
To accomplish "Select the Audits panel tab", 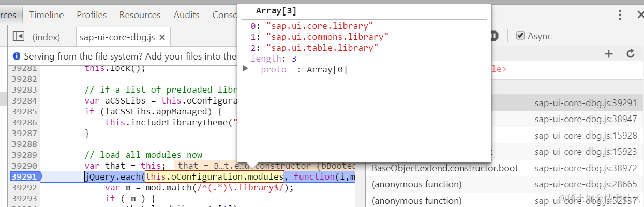I will tap(187, 15).
